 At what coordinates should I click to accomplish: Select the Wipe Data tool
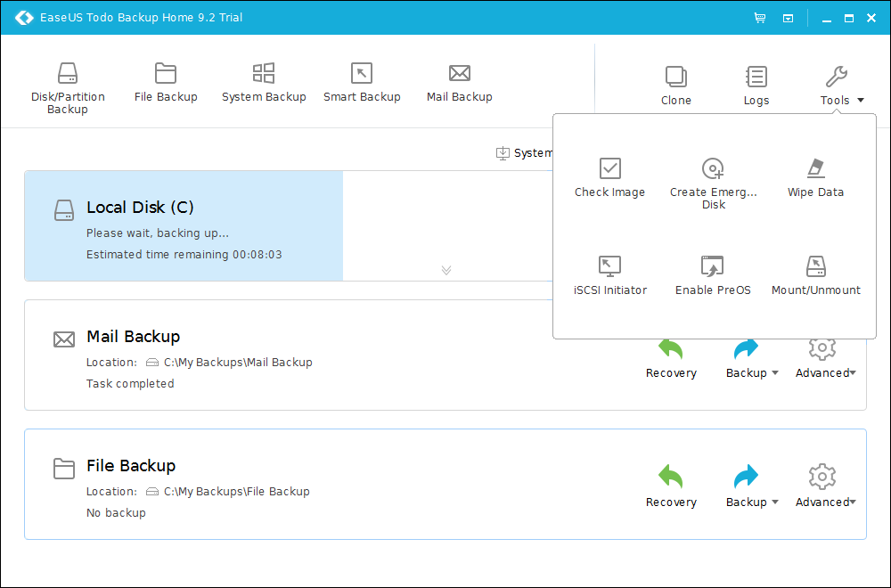[815, 178]
